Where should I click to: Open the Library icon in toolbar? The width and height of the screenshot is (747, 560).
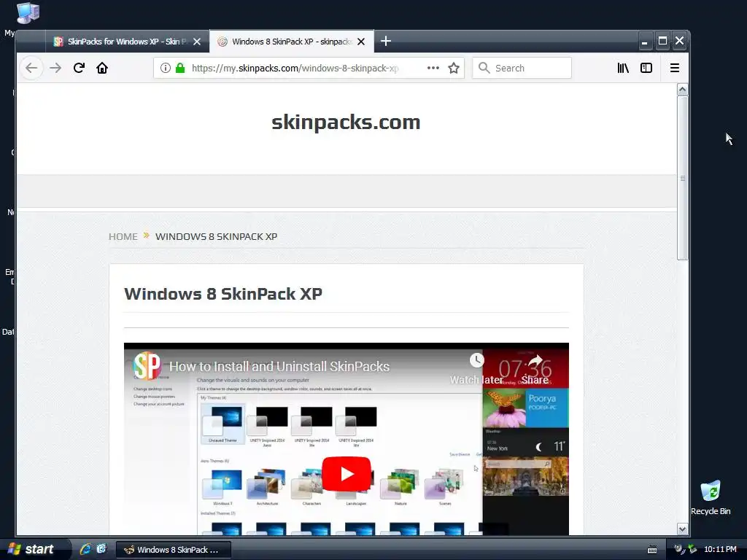[x=623, y=68]
